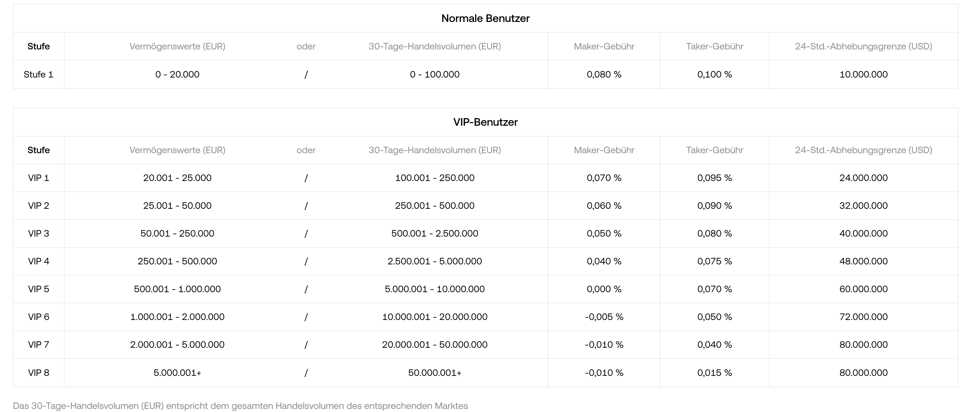Click the 10.000.000 withdrawal limit cell
The image size is (980, 412).
click(863, 74)
